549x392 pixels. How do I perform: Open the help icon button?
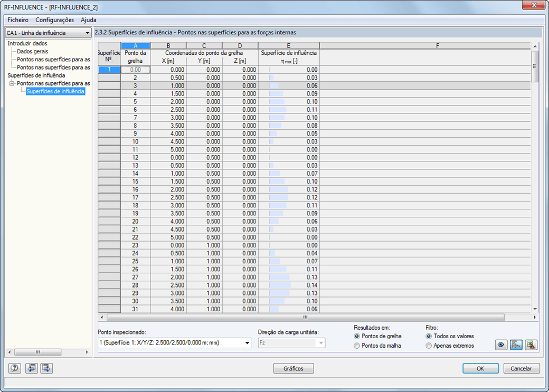[15, 368]
